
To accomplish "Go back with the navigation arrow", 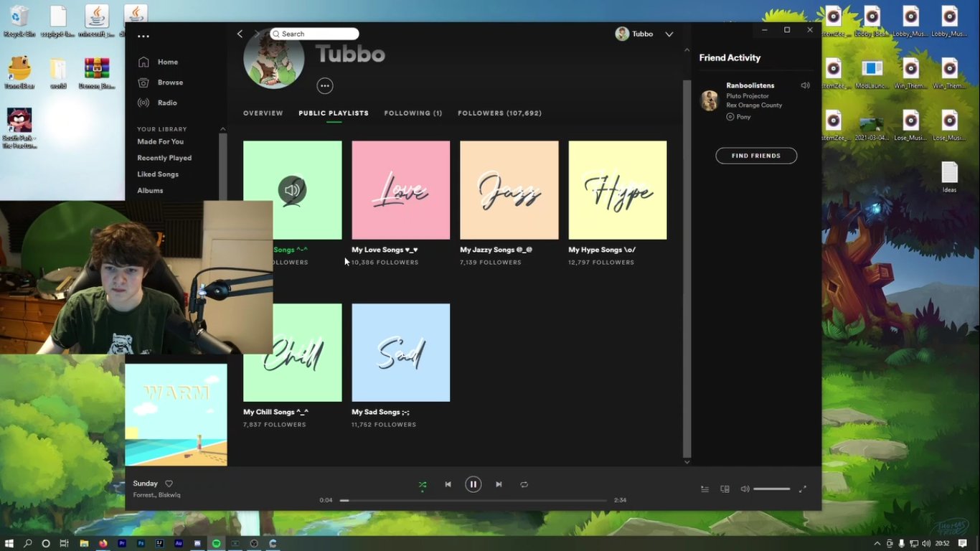I will (240, 34).
